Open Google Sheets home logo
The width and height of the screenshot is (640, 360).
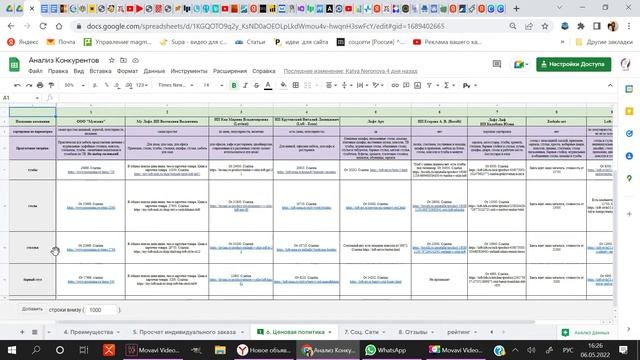(14, 64)
